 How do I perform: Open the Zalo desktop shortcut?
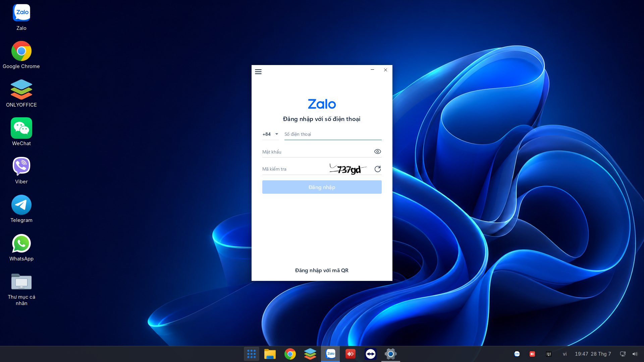[x=21, y=17]
